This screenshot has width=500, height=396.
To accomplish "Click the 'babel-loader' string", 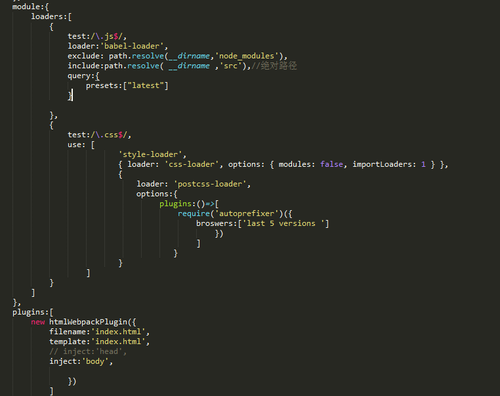I will [x=132, y=46].
